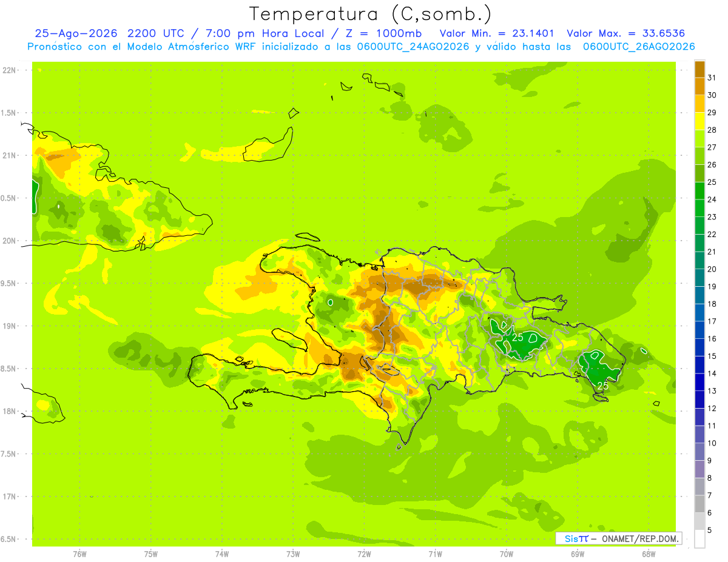Click 'Modelo Atmósferico WRF' in subtitle

tap(192, 47)
